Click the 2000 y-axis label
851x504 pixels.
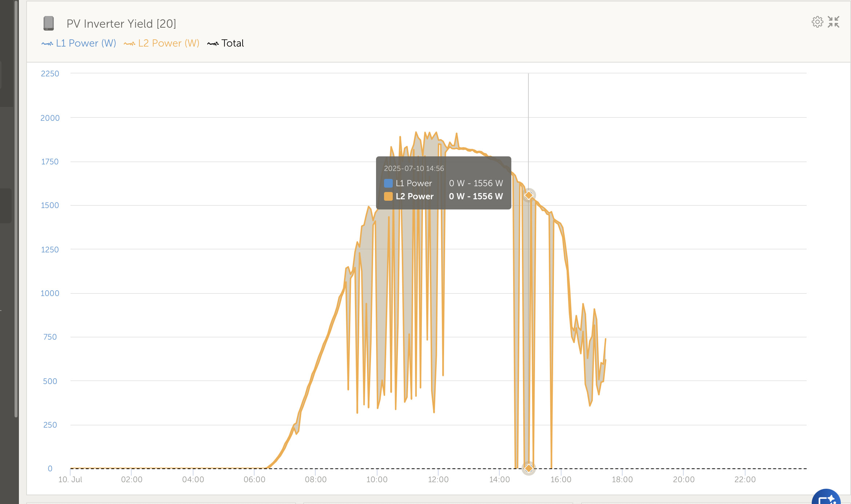50,118
